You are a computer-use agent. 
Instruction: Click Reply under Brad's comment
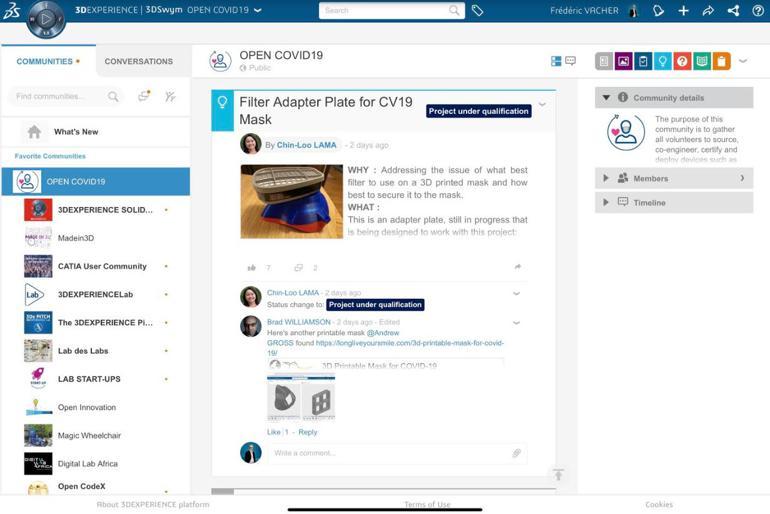click(308, 433)
